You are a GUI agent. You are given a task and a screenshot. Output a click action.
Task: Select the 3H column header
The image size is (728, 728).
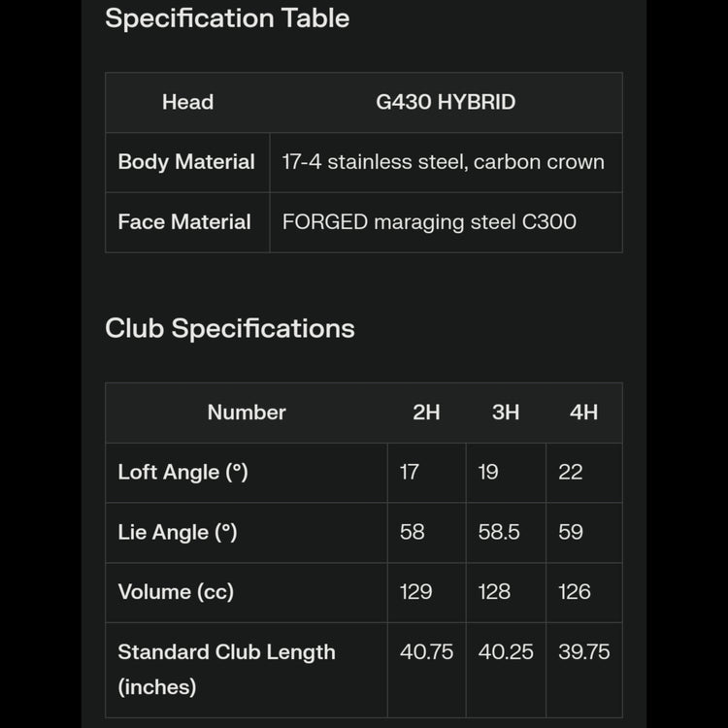506,413
